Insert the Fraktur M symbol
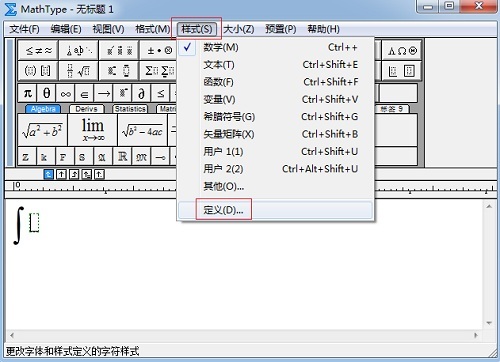Image resolution: width=500 pixels, height=362 pixels. 142,156
